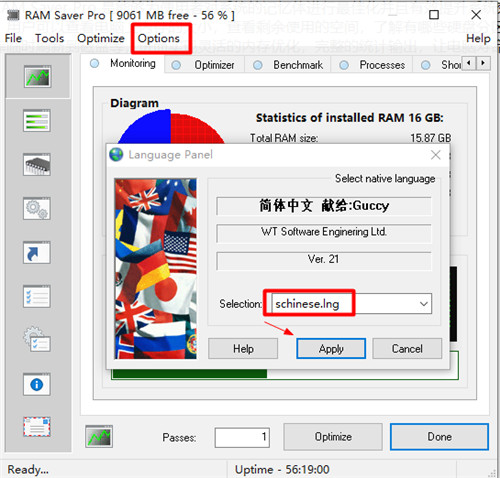
Task: Click the Uptime - 56:19:00 status text
Action: click(x=282, y=469)
